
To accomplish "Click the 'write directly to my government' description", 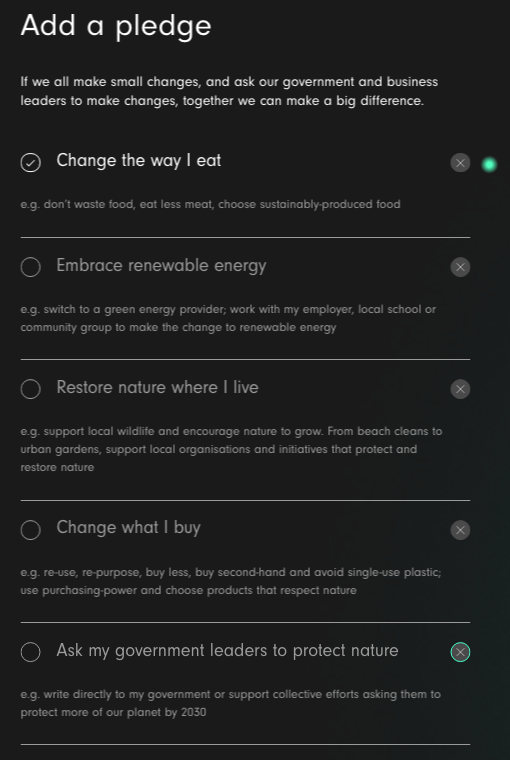I will coord(231,703).
